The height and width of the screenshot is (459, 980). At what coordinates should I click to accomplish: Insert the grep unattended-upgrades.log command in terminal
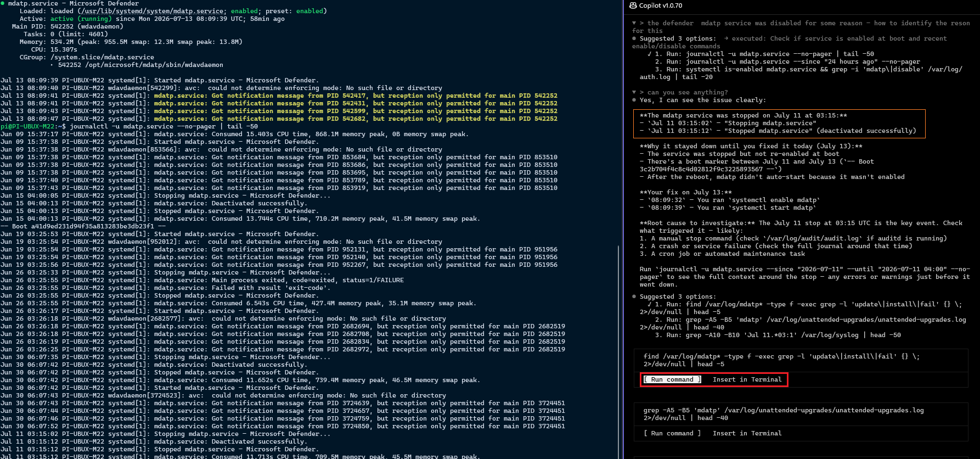(x=747, y=433)
